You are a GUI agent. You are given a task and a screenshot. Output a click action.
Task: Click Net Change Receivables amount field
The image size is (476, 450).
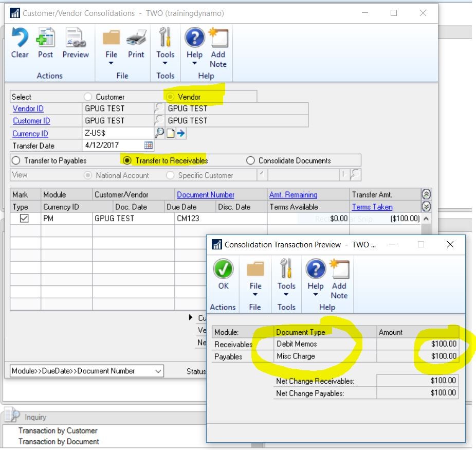pos(417,381)
